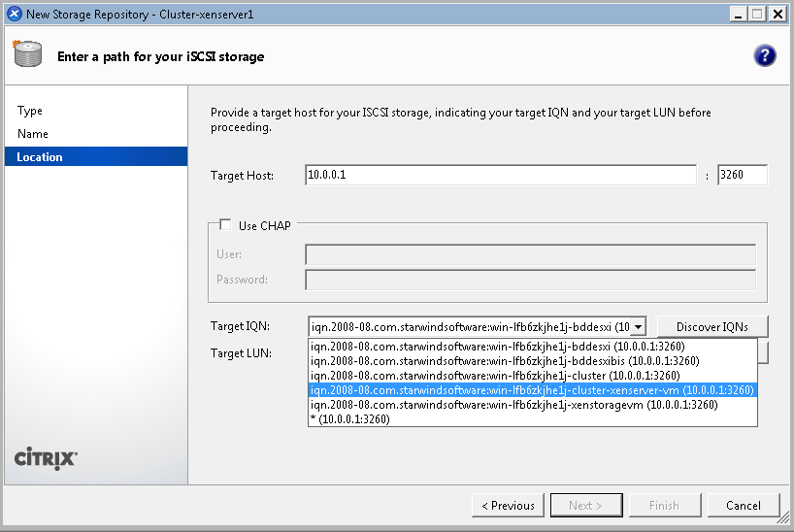Pick the cluster-xenserver-vm IQN entry
The width and height of the screenshot is (794, 532).
click(x=531, y=390)
